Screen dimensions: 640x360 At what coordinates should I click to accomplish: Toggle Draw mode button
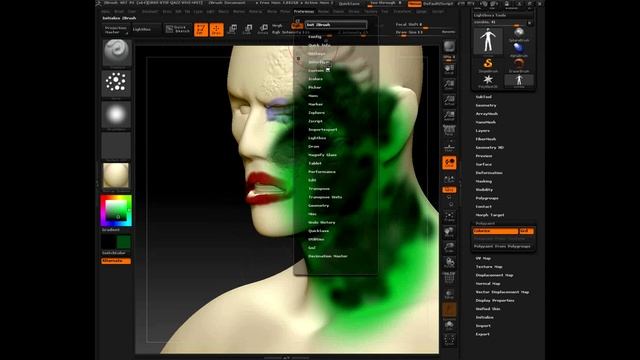click(217, 29)
